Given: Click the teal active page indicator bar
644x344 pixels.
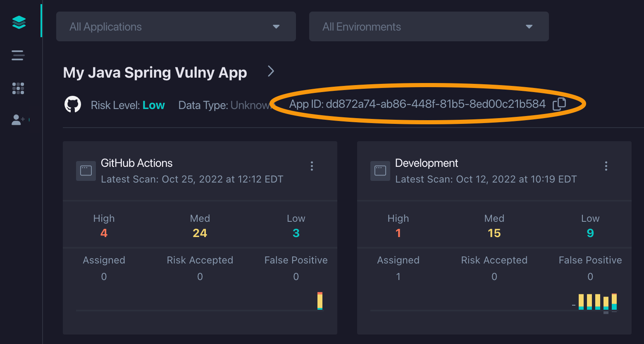Looking at the screenshot, I should pyautogui.click(x=41, y=20).
